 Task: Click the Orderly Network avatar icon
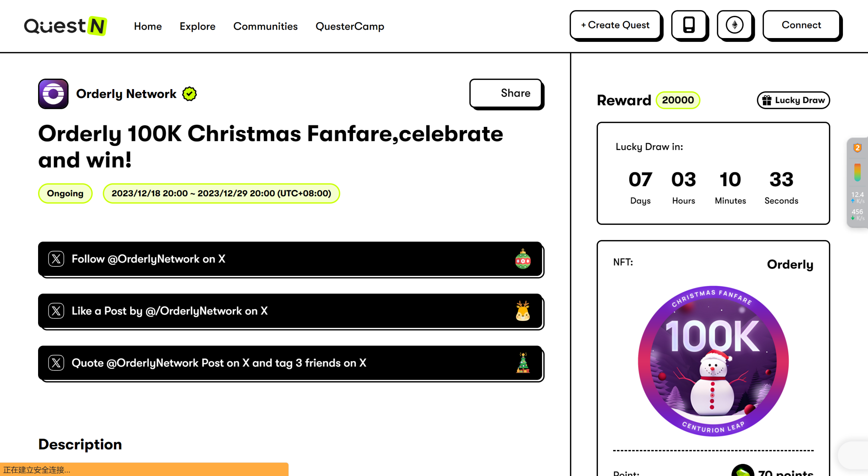pos(53,94)
